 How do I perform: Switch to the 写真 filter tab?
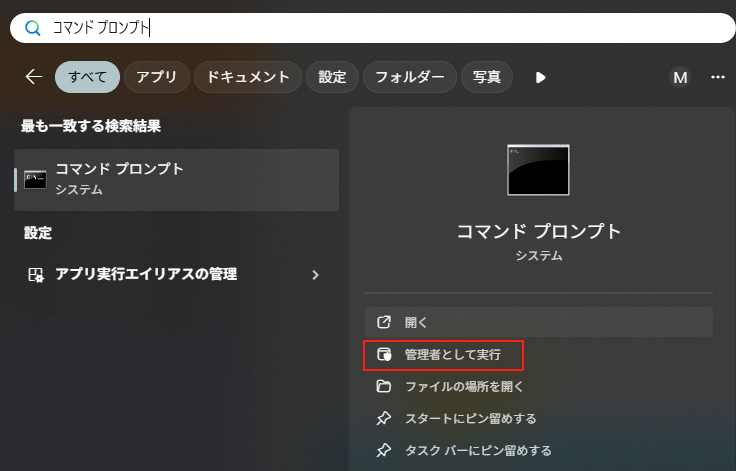(x=487, y=77)
